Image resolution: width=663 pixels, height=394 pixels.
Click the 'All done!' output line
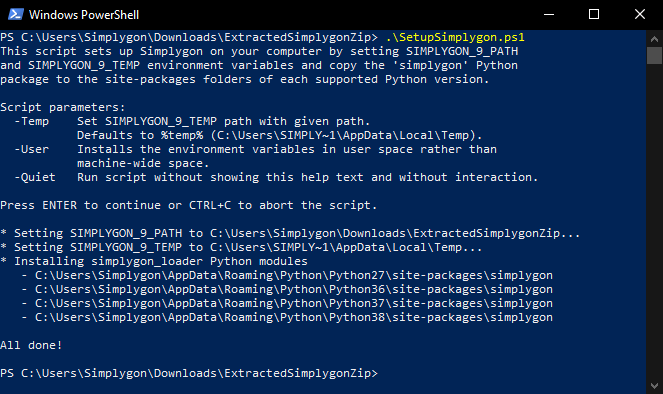coord(31,345)
